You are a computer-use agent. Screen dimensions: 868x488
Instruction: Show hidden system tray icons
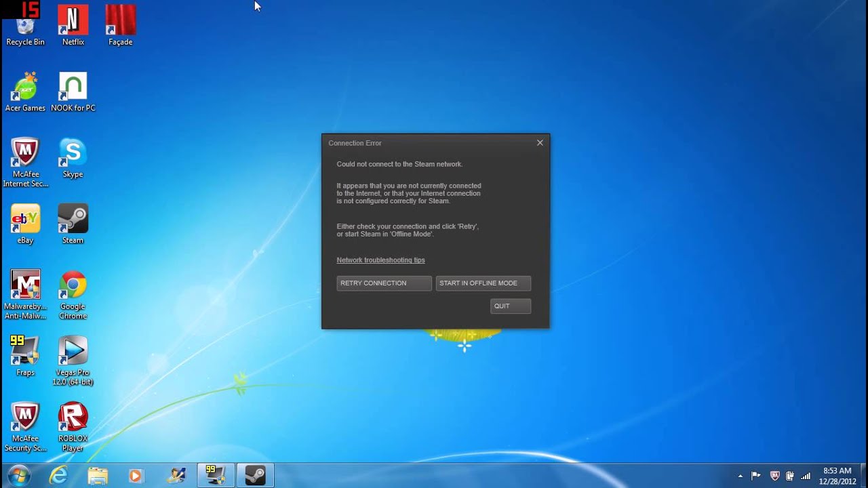(x=740, y=476)
